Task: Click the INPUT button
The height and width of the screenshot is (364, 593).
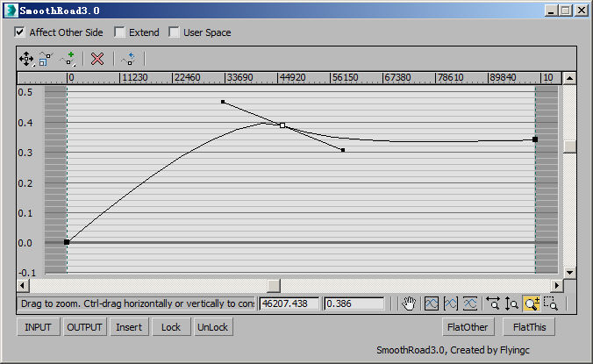Action: pyautogui.click(x=39, y=327)
